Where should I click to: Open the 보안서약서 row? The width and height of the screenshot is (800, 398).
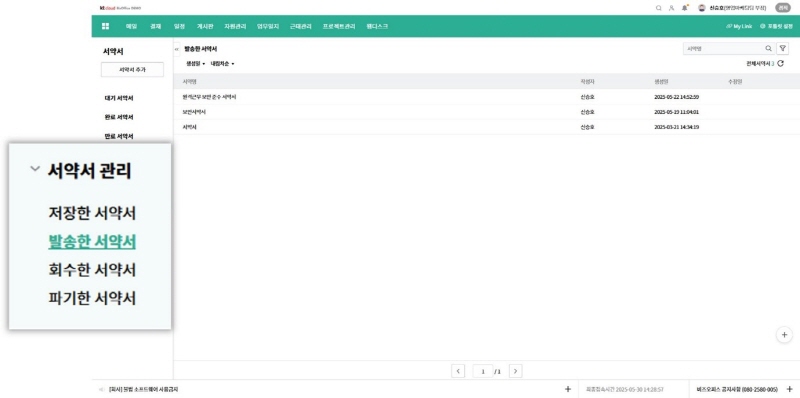pos(487,112)
